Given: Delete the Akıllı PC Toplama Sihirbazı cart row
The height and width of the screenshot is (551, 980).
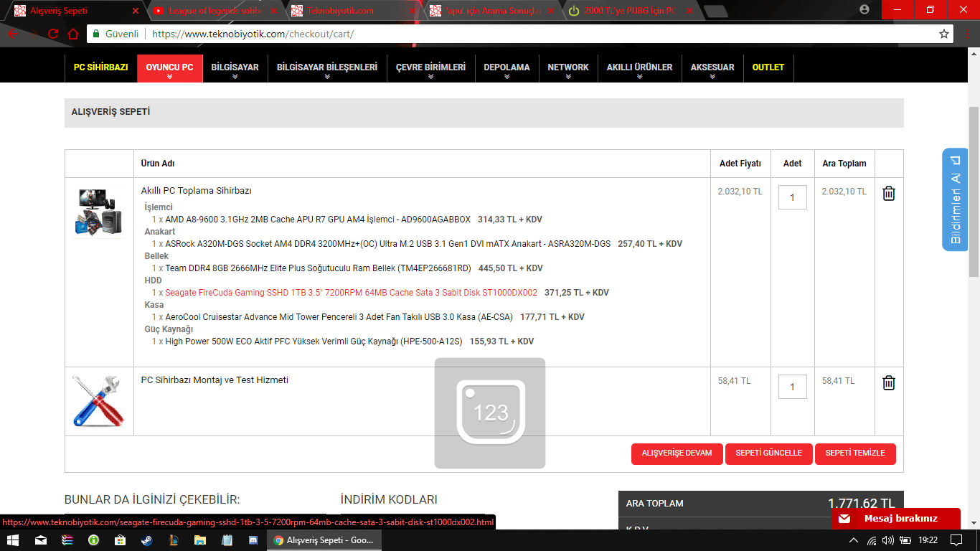Looking at the screenshot, I should pyautogui.click(x=888, y=193).
